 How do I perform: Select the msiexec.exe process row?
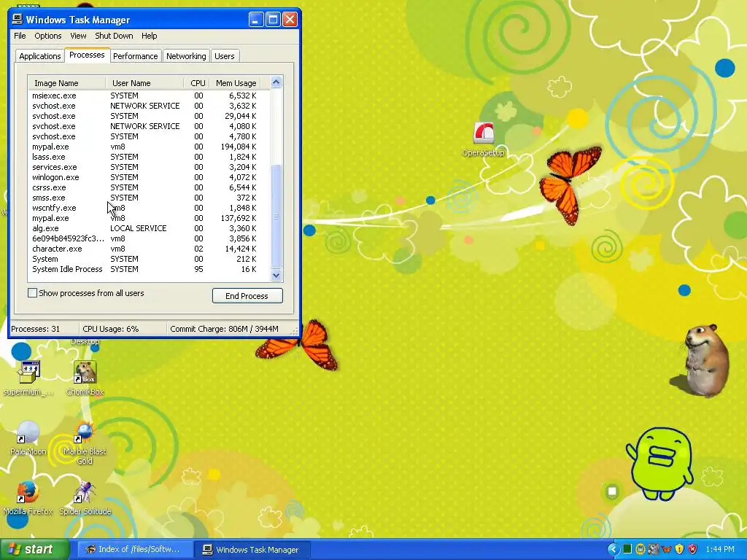149,96
